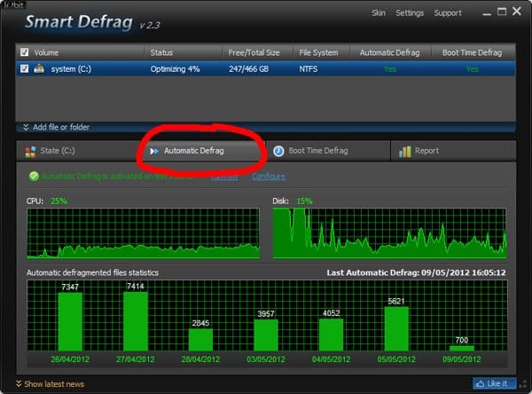Maximize the Smart Defrag window
Image resolution: width=532 pixels, height=394 pixels.
click(x=502, y=12)
